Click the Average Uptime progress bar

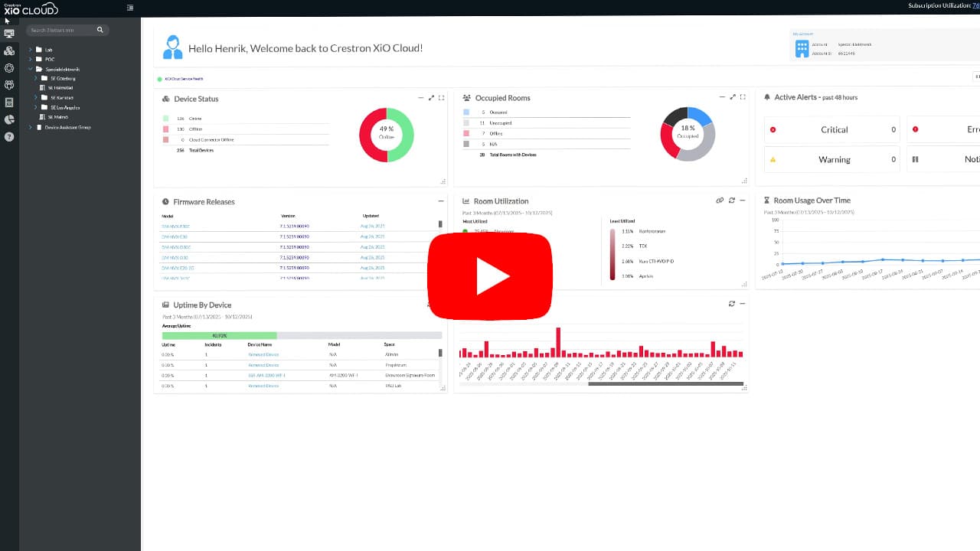click(x=302, y=335)
